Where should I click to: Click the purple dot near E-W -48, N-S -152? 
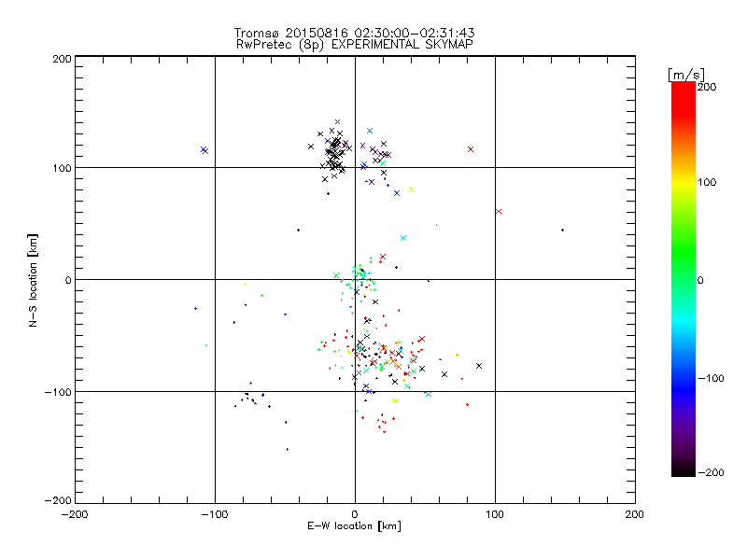[x=288, y=449]
